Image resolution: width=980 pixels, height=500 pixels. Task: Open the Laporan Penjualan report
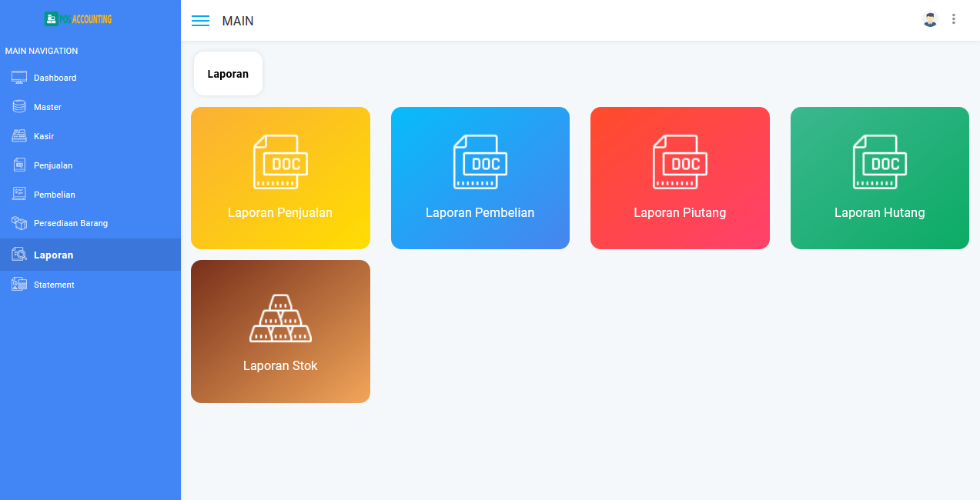tap(280, 178)
